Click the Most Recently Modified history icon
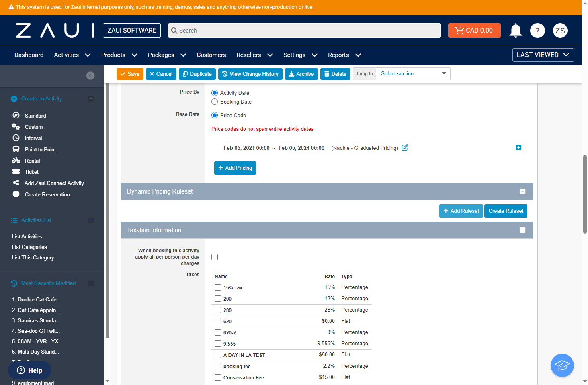 point(14,283)
